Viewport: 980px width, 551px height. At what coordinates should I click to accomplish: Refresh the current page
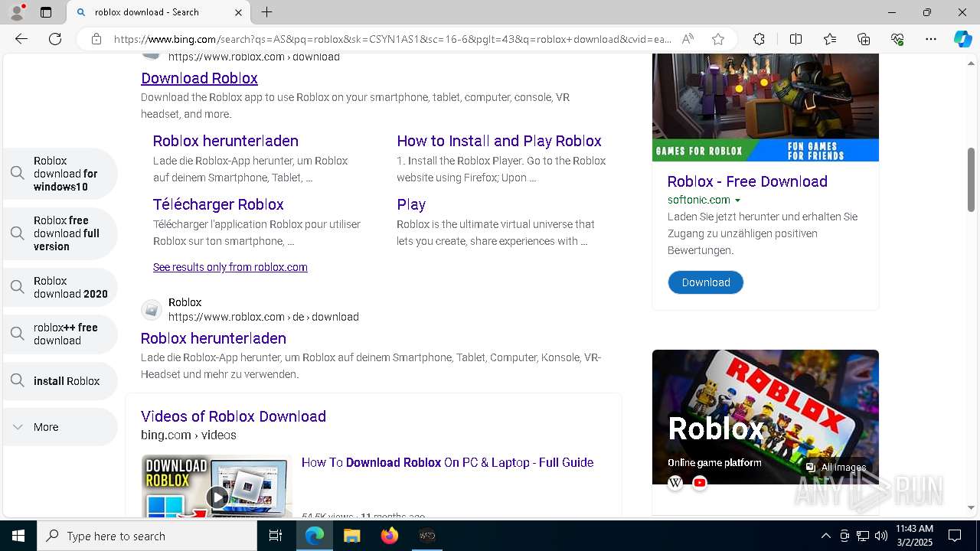tap(55, 39)
